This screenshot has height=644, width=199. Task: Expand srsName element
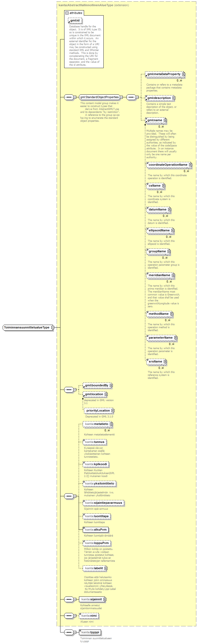click(x=165, y=361)
